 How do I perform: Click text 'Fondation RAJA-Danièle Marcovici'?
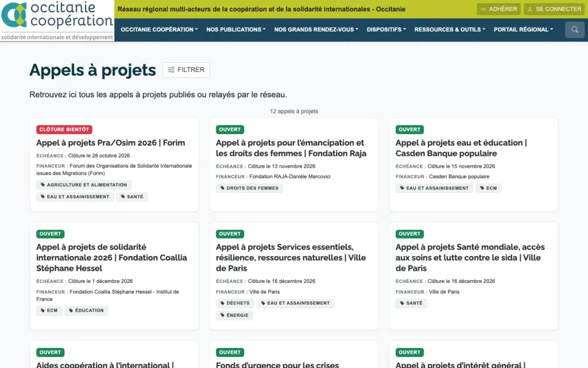tap(290, 177)
